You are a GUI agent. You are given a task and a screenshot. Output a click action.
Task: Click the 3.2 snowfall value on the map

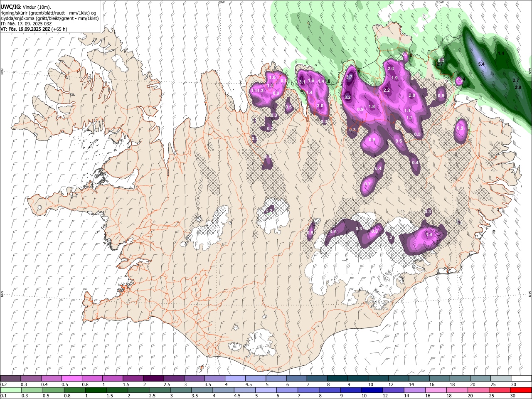[x=347, y=97]
